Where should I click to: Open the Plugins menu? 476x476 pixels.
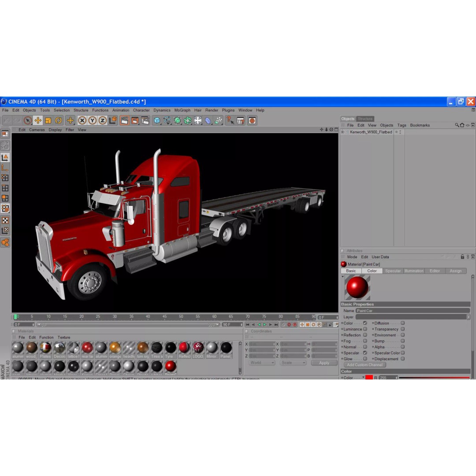[x=228, y=110]
